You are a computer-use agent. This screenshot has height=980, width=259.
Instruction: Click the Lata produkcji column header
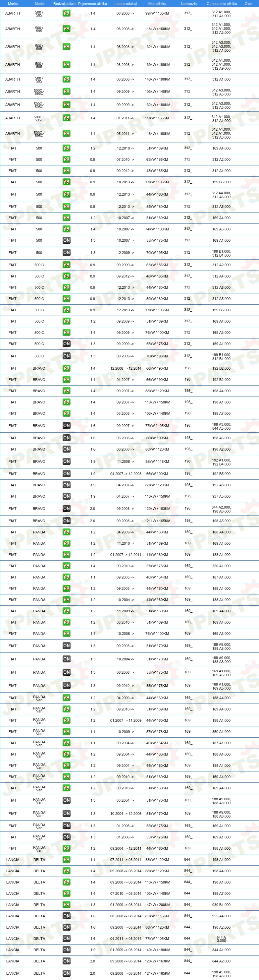tap(126, 4)
